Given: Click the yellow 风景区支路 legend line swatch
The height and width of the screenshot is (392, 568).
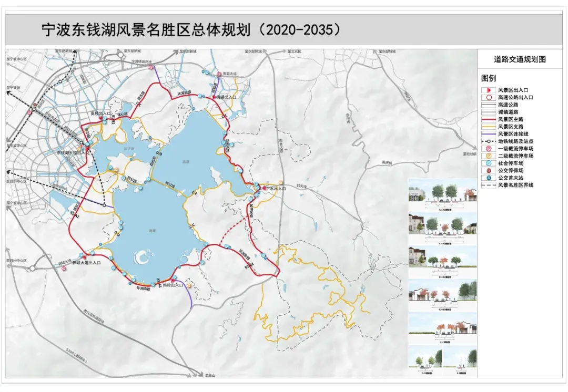Looking at the screenshot, I should [x=488, y=127].
